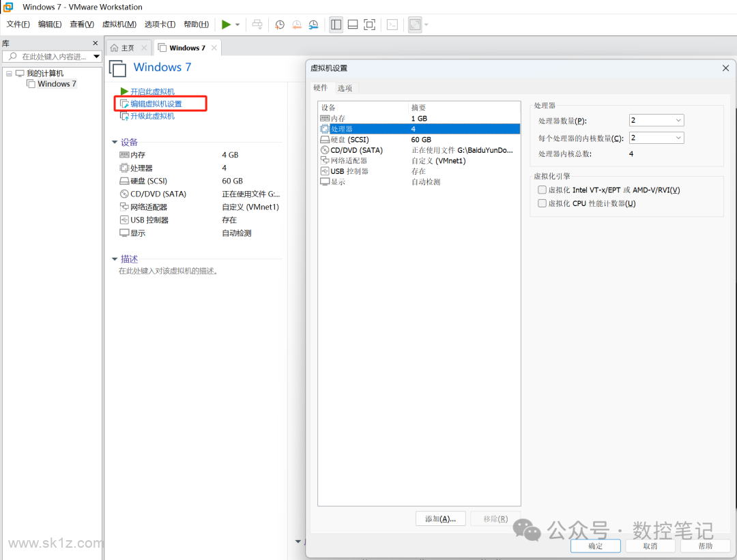Click the 开启此虚拟机 link
The height and width of the screenshot is (560, 737).
pyautogui.click(x=152, y=91)
